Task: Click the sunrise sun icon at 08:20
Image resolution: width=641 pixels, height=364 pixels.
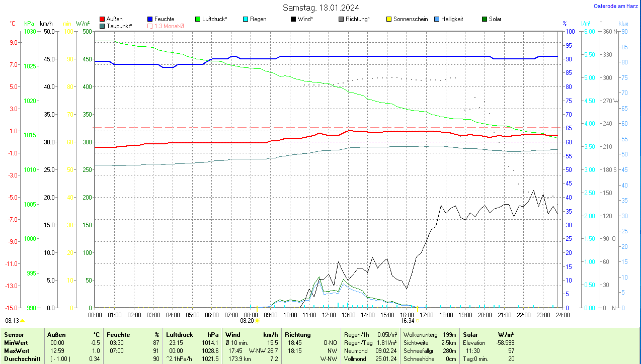Action: click(x=257, y=320)
